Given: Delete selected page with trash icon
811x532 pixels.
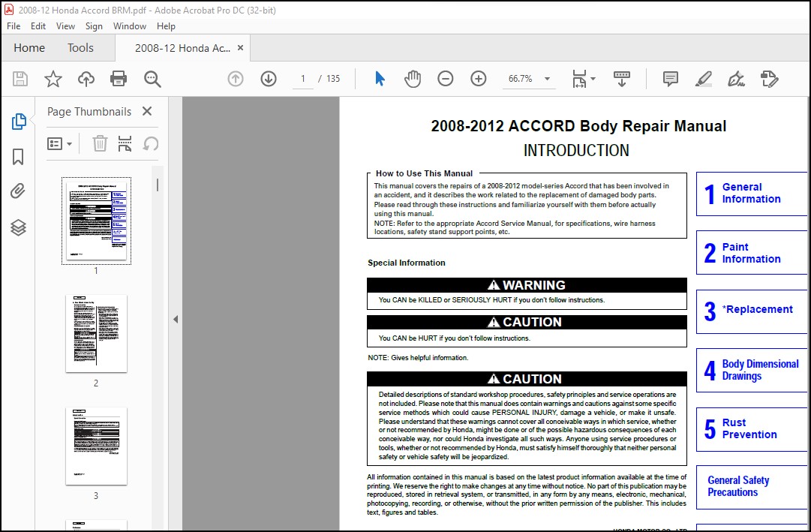Looking at the screenshot, I should (100, 143).
